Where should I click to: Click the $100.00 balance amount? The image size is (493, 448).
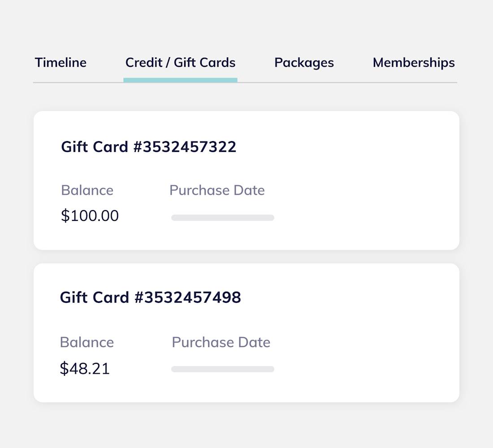(90, 215)
